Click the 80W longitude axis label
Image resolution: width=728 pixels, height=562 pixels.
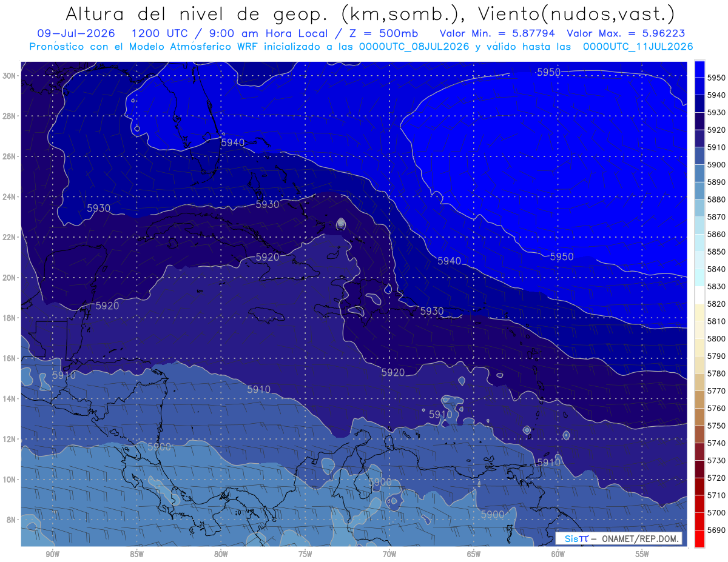point(221,554)
